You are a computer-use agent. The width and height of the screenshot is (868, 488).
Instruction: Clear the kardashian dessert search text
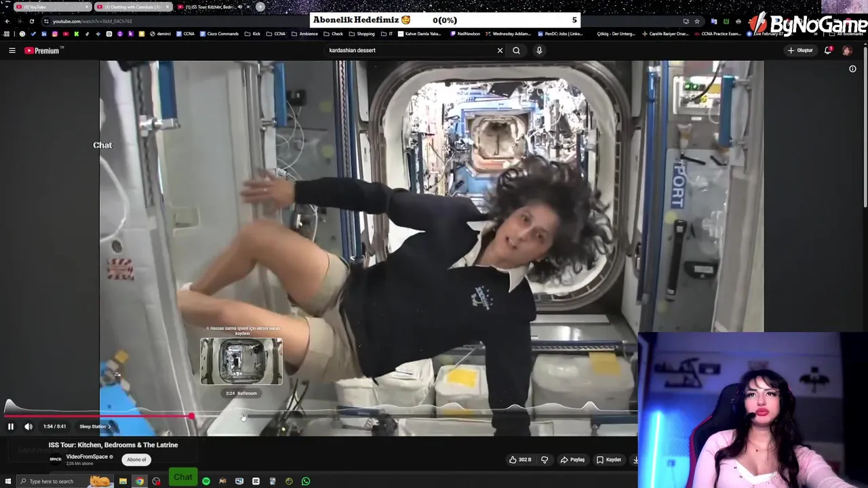pos(500,50)
